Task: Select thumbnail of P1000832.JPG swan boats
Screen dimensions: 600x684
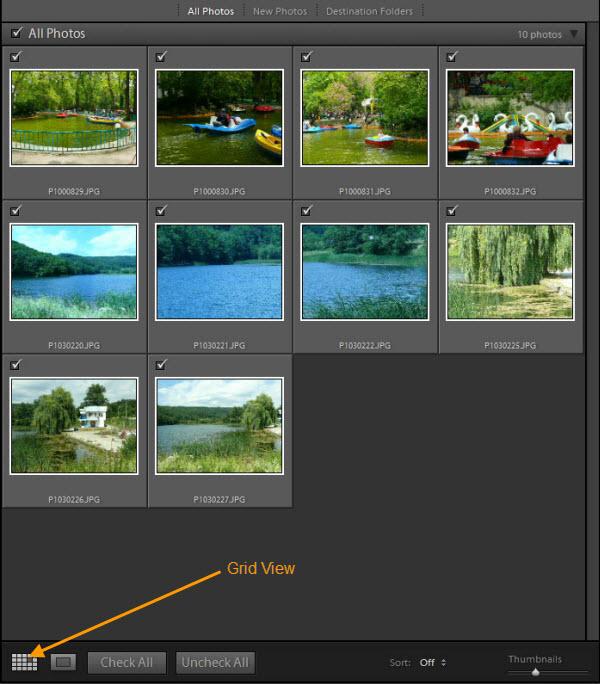Action: click(x=510, y=118)
